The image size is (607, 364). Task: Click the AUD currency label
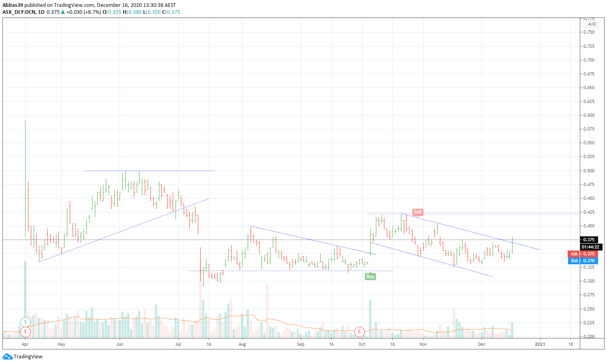(592, 24)
